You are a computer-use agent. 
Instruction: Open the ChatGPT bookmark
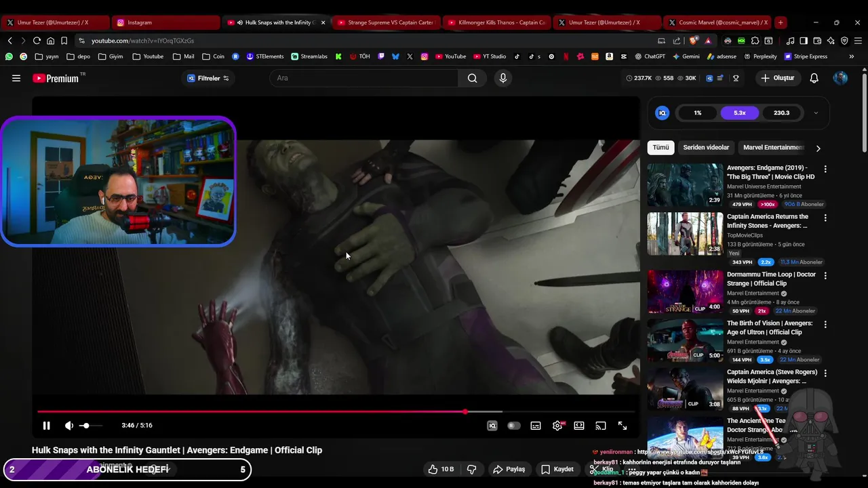pyautogui.click(x=650, y=56)
